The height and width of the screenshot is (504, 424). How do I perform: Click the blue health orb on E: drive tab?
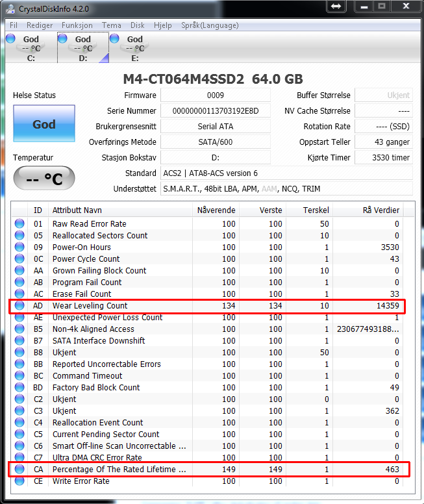[114, 38]
